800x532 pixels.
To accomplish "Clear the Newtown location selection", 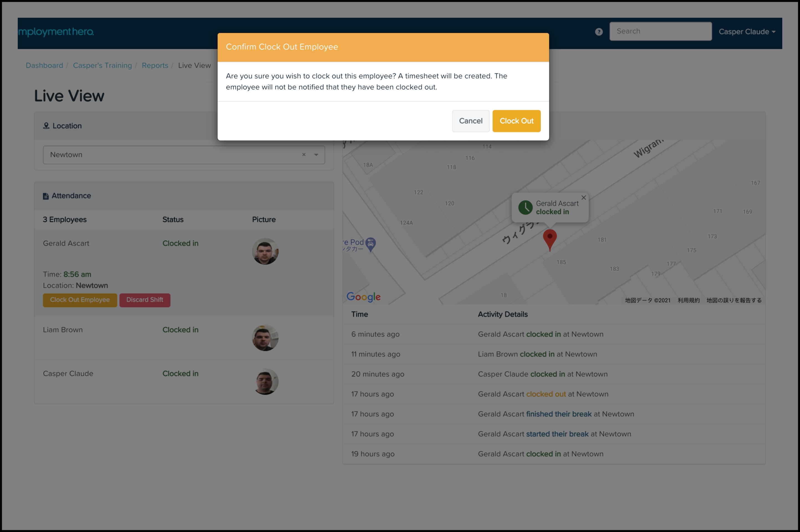I will 304,155.
